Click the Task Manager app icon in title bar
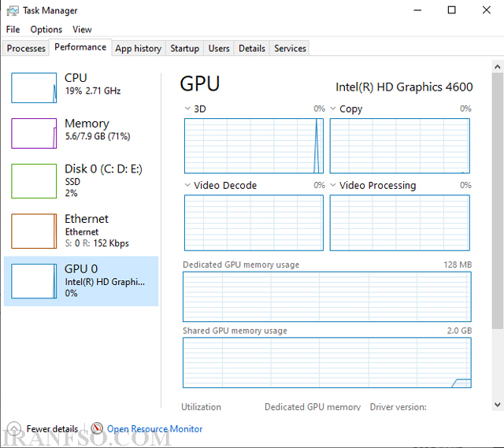 13,10
